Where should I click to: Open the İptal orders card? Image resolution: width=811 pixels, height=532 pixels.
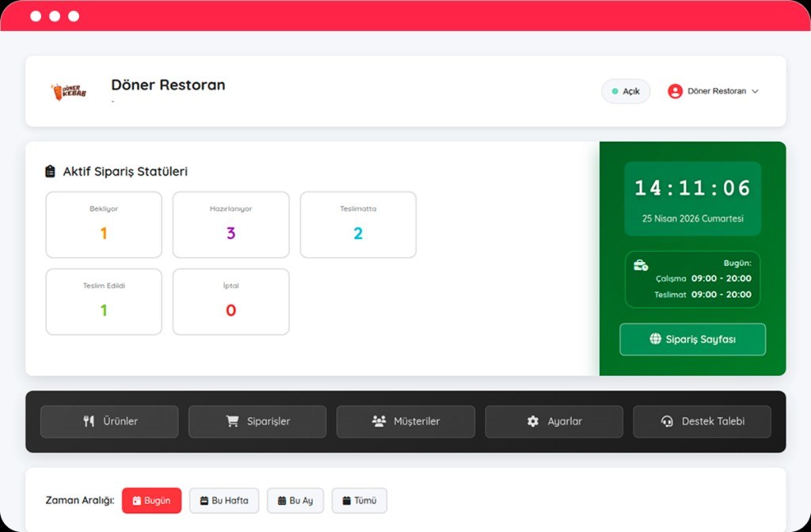coord(230,302)
